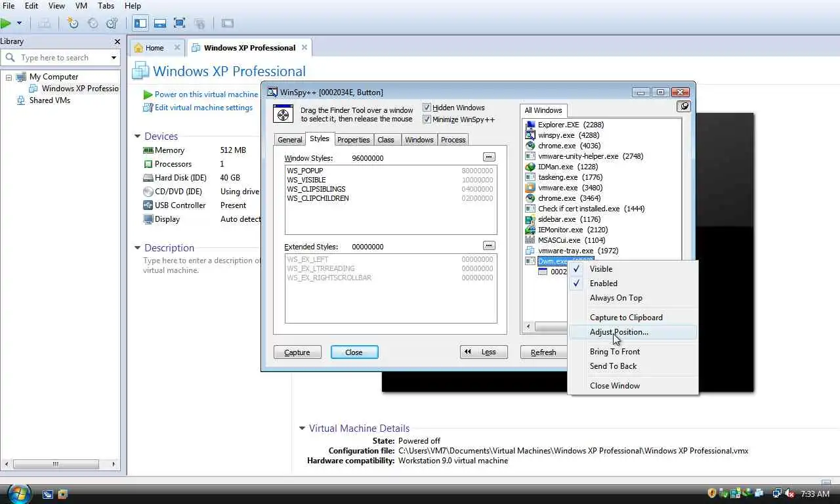Open the General tab in WinSpy++

point(289,140)
